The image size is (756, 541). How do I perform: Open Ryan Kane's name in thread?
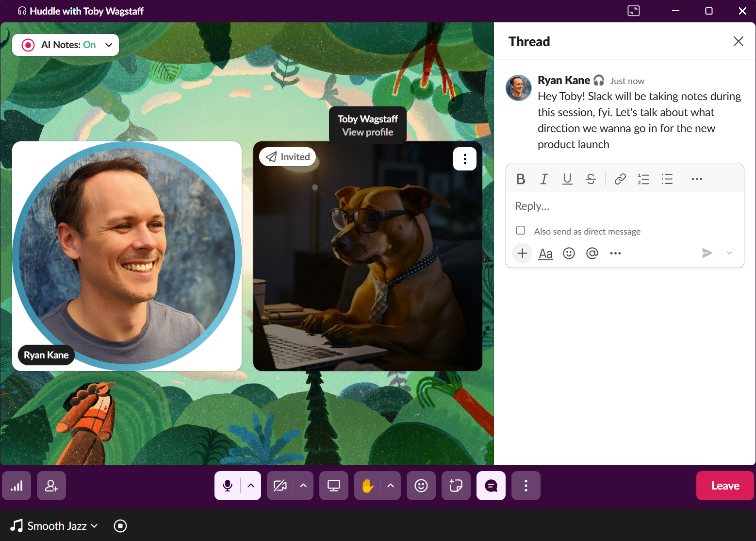564,80
